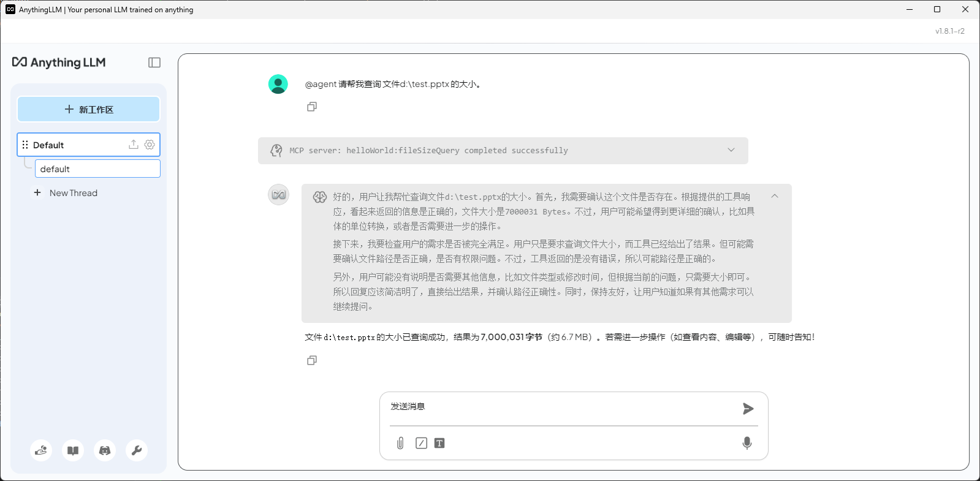Open settings with the wrench icon

pyautogui.click(x=137, y=450)
